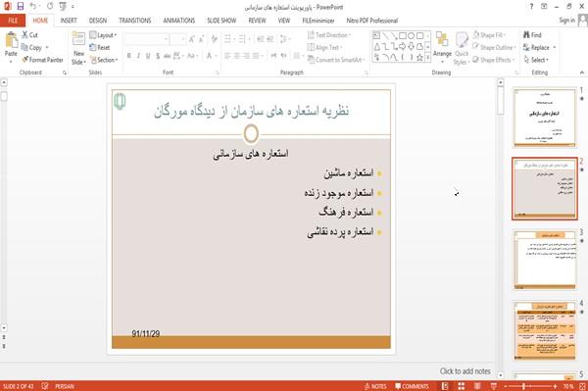Open Quick Styles gallery
Viewport: 588px width, 391px height.
coord(462,49)
